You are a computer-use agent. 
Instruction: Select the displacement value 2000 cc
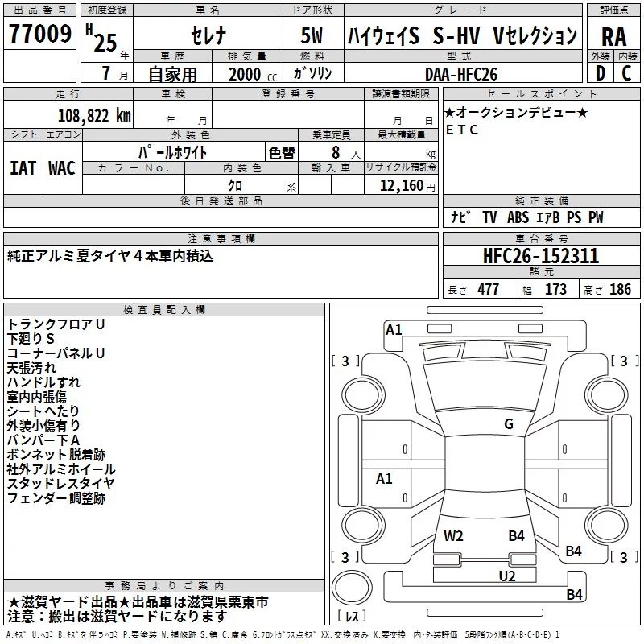[x=253, y=74]
